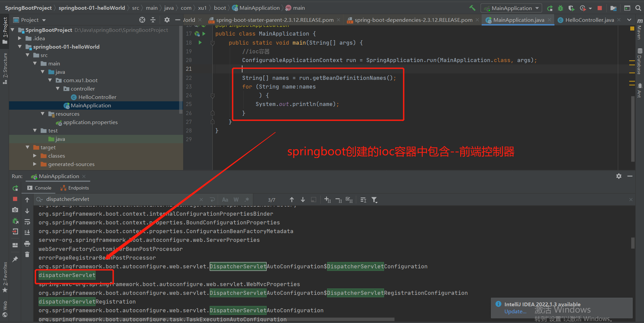Minimize the Run tool window
This screenshot has height=323, width=644.
point(630,176)
